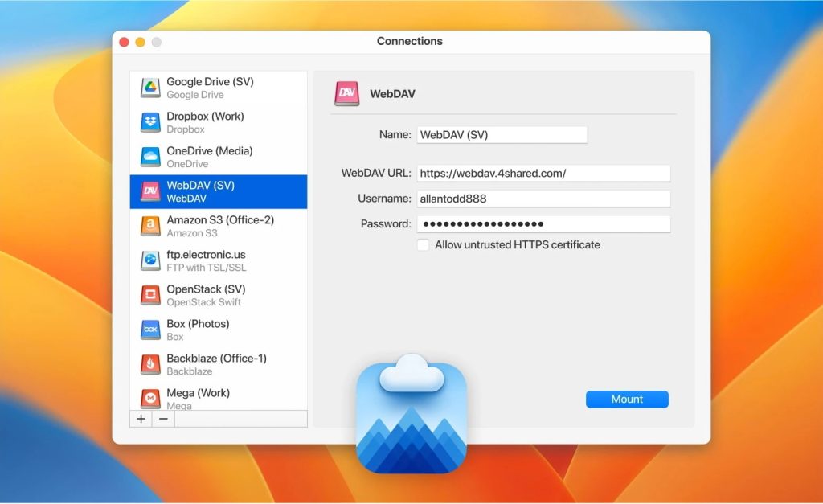Select the Mega (Work) label text

tap(198, 393)
